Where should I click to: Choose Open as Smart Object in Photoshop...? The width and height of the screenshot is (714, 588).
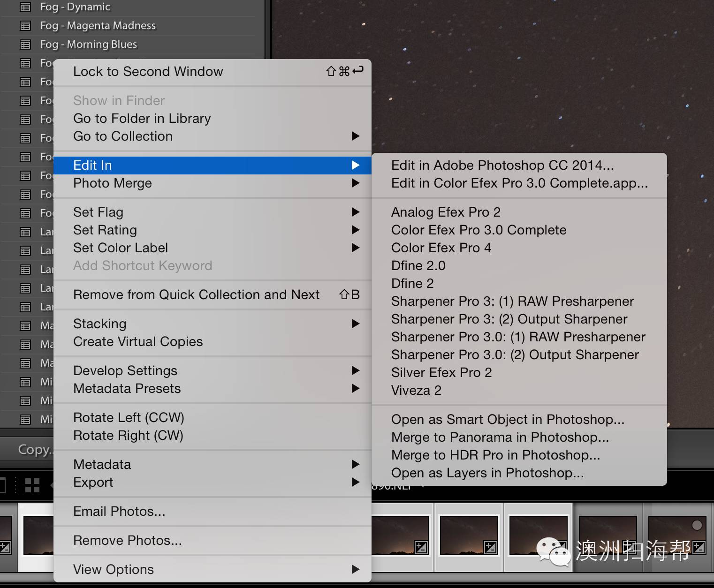pyautogui.click(x=519, y=419)
